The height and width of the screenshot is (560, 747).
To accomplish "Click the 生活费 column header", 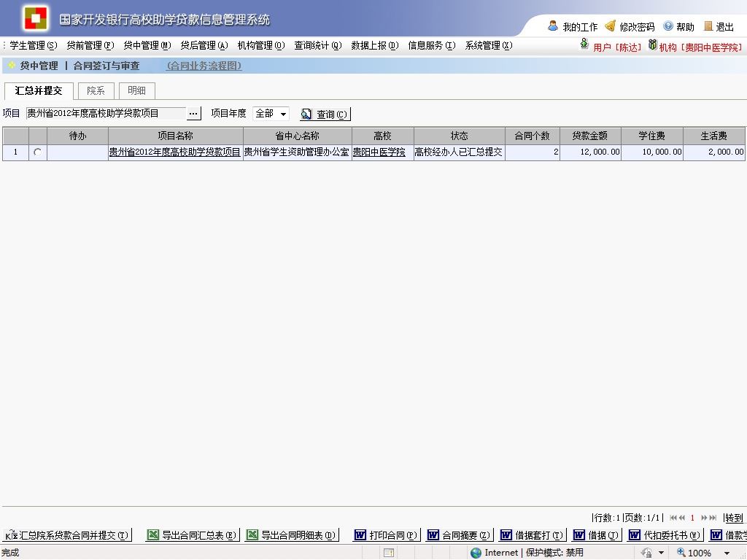I will 713,136.
